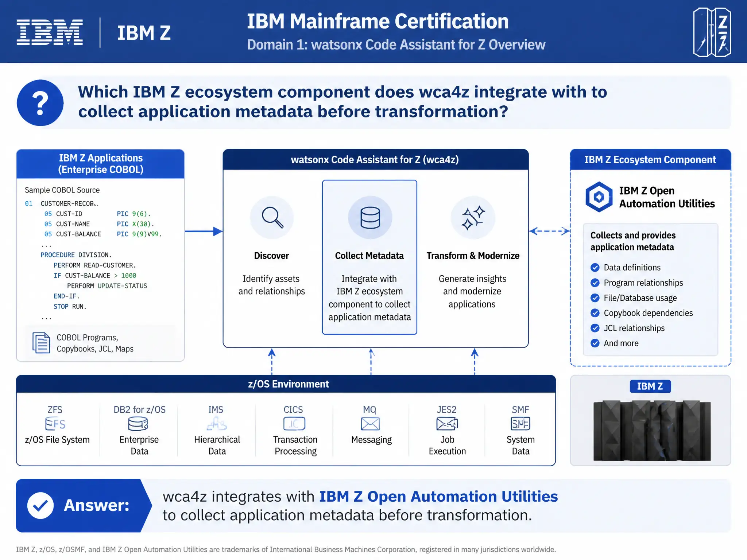Screen dimensions: 747x560
Task: Click the JES2 job execution icon
Action: point(447,424)
